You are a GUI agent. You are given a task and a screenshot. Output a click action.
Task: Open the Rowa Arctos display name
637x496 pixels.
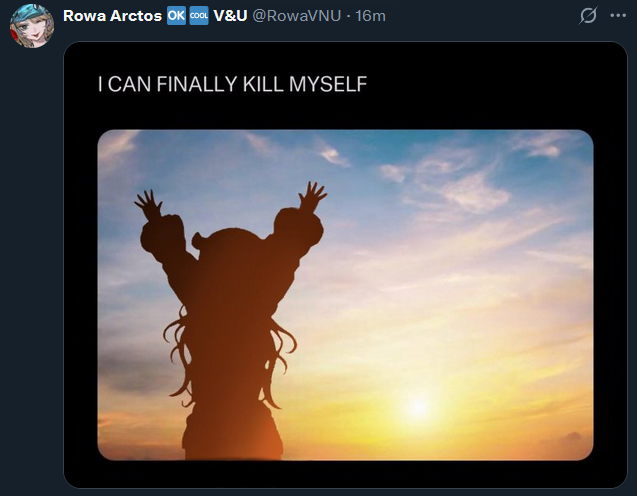point(113,16)
